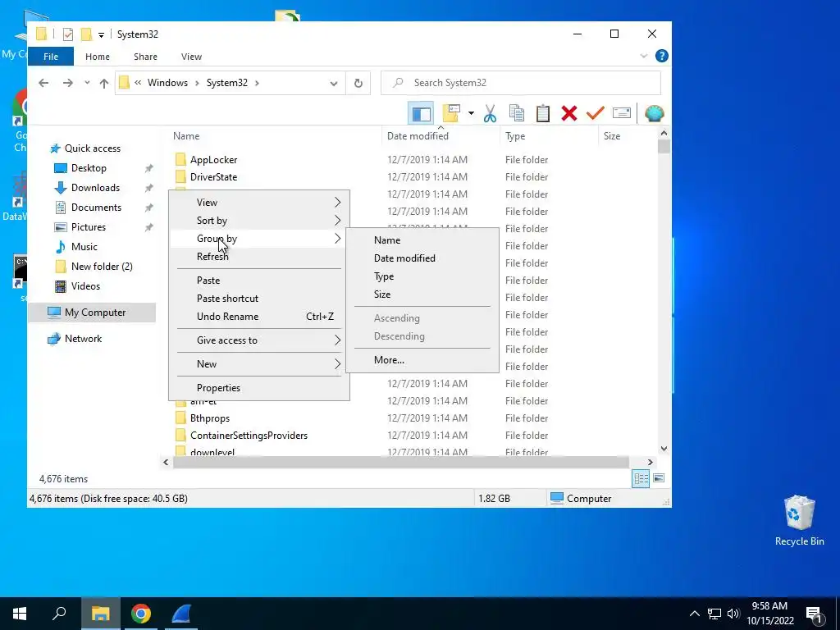Viewport: 840px width, 630px height.
Task: Click the Copy icon in toolbar
Action: (517, 113)
